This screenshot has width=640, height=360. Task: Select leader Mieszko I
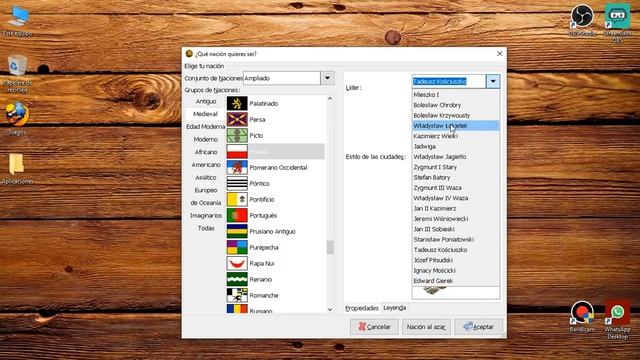[x=456, y=95]
